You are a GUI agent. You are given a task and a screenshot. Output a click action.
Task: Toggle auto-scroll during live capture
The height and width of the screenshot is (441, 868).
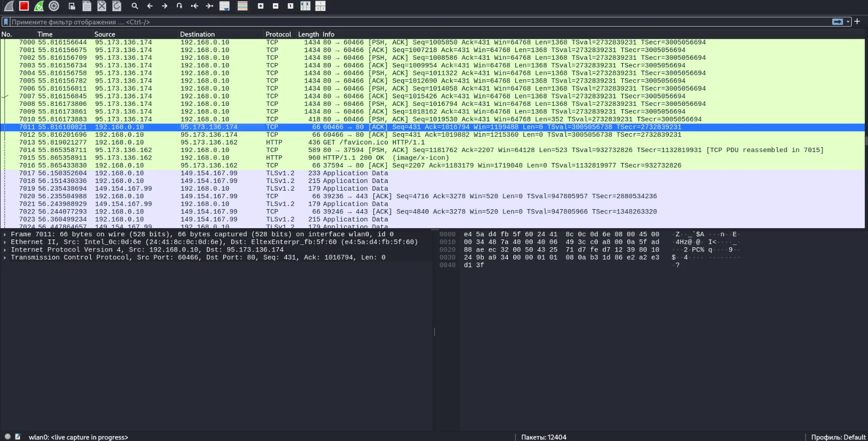point(225,6)
